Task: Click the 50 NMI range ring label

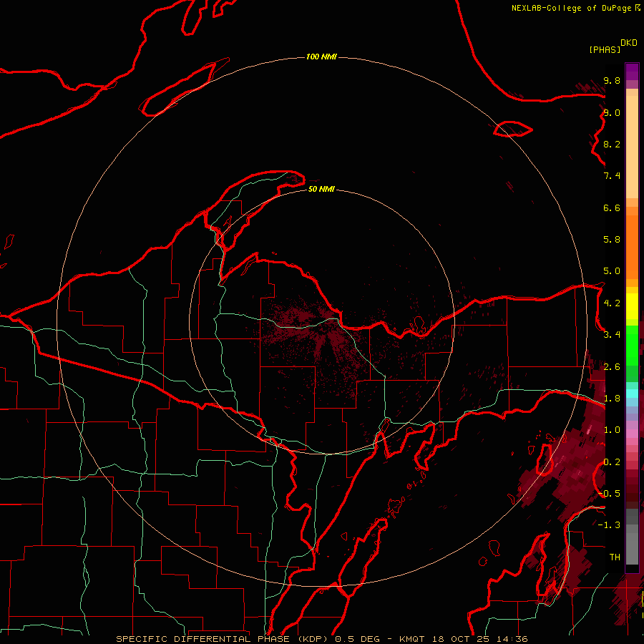Action: [321, 189]
